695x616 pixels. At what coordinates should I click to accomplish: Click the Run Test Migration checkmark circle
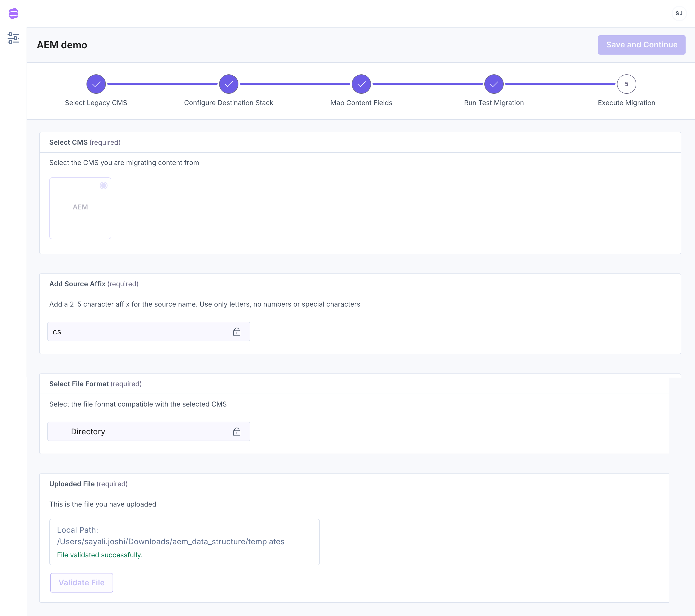(x=494, y=84)
